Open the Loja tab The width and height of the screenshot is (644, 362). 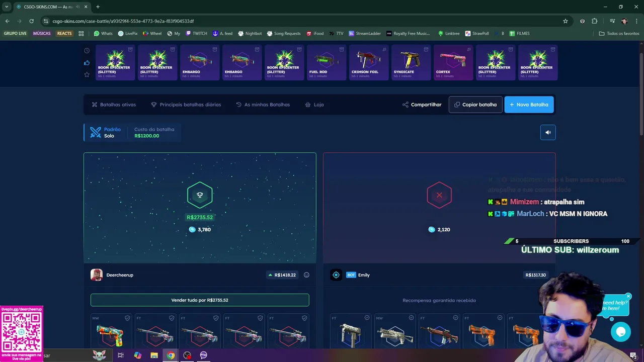[x=314, y=105]
